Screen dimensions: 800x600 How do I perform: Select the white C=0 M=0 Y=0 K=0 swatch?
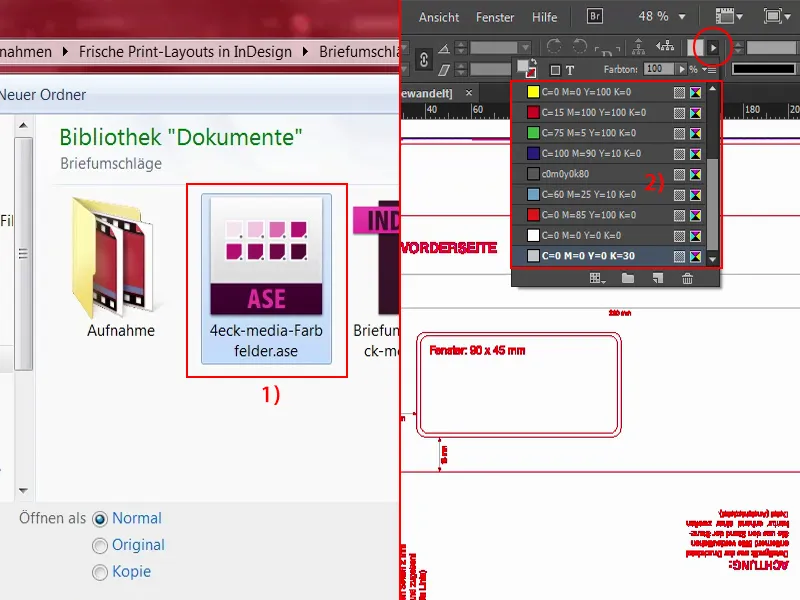(609, 235)
